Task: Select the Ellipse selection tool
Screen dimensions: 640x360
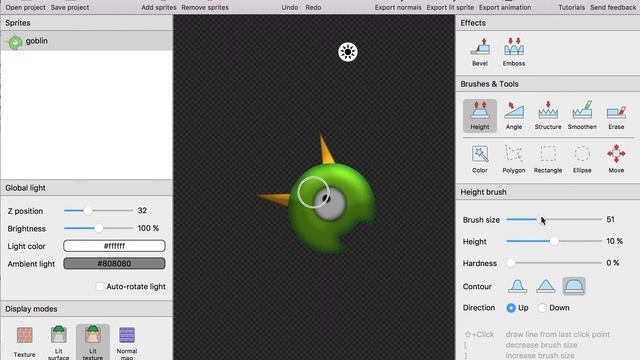Action: 582,159
